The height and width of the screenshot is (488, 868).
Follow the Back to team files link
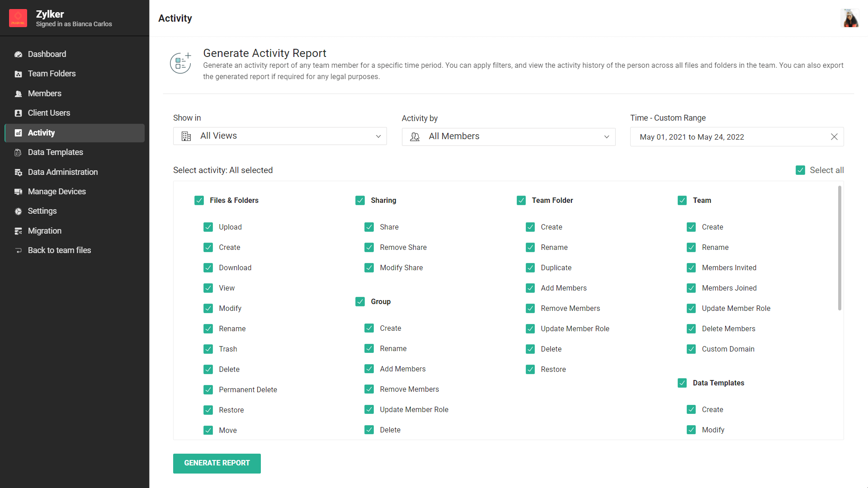pyautogui.click(x=59, y=250)
